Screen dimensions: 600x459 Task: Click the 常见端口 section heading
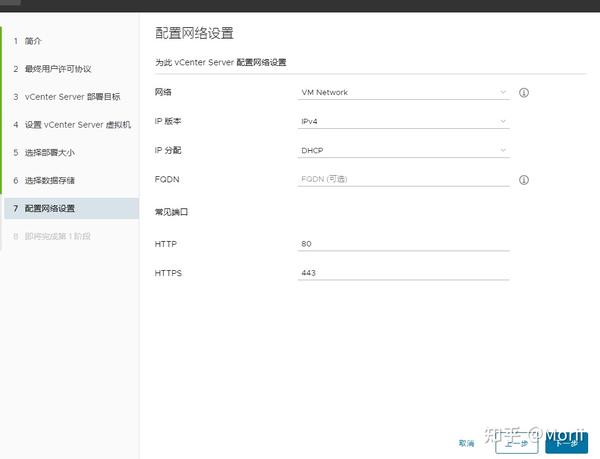tap(171, 212)
